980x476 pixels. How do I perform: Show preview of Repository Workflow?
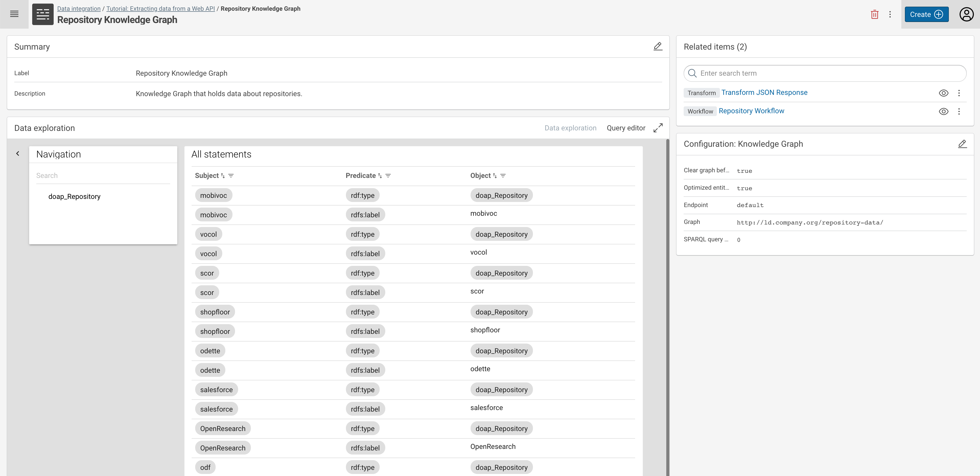[944, 111]
